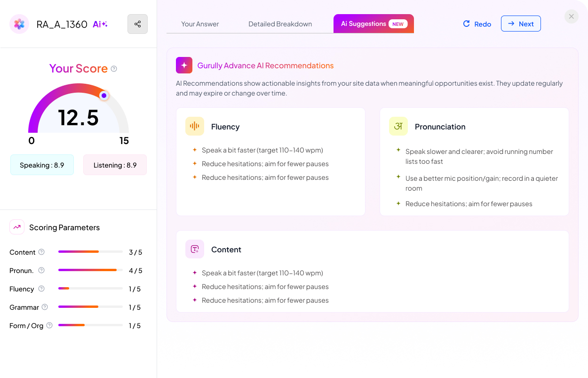Click the Pronun. parameter info icon
The image size is (588, 378).
tap(41, 270)
